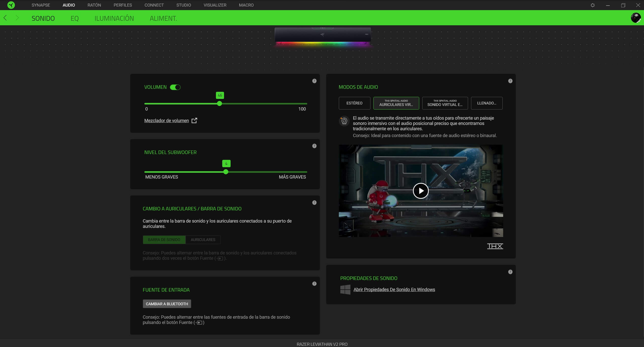Open the user profile avatar
This screenshot has width=644, height=347.
point(636,18)
